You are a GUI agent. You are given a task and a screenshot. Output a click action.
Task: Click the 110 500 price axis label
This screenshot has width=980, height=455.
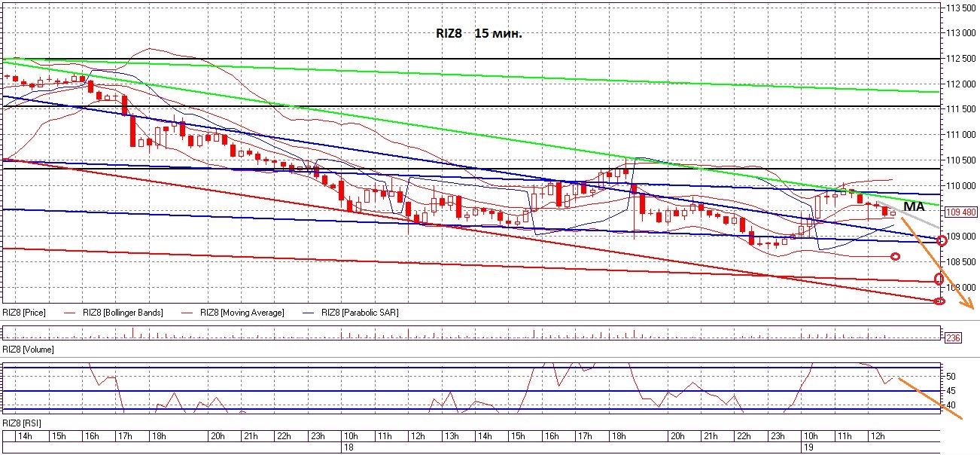[960, 160]
